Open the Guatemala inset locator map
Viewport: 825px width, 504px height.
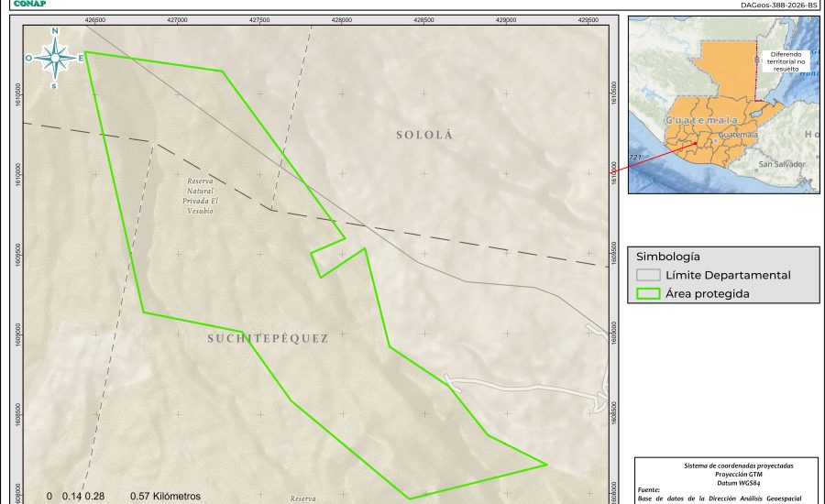coord(723,104)
